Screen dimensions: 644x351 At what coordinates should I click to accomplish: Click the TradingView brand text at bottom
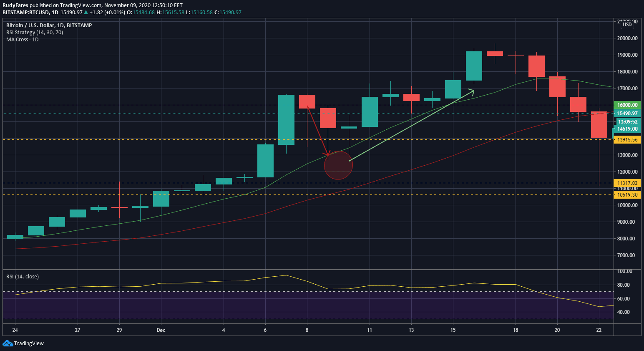29,343
